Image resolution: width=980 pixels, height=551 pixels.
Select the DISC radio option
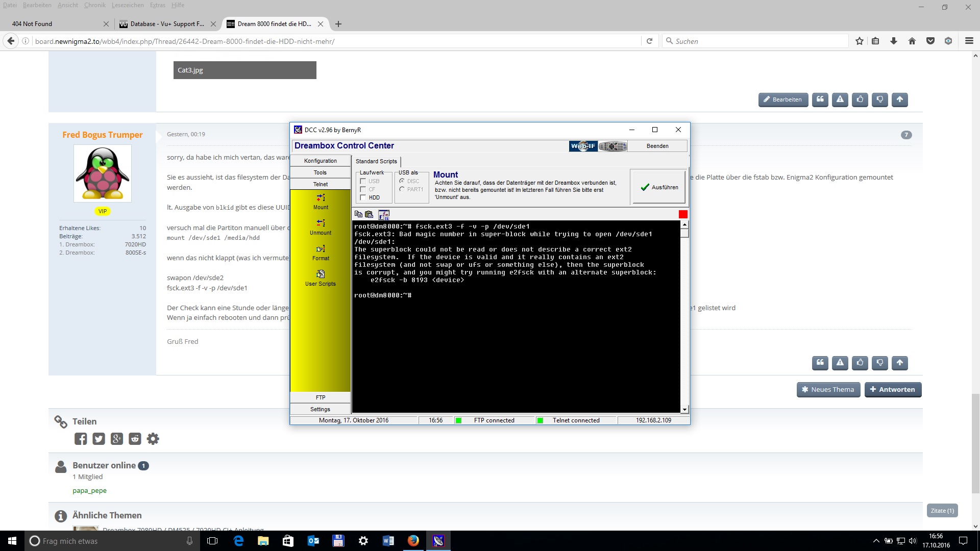tap(402, 181)
